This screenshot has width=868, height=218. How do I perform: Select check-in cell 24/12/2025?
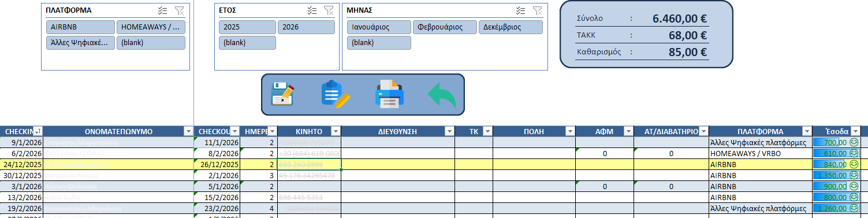21,164
